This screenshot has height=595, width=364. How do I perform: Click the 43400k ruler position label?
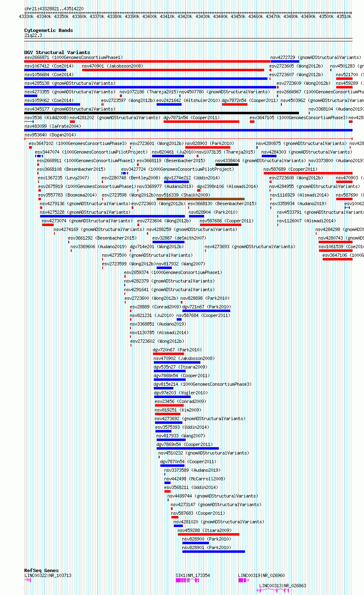[x=150, y=16]
